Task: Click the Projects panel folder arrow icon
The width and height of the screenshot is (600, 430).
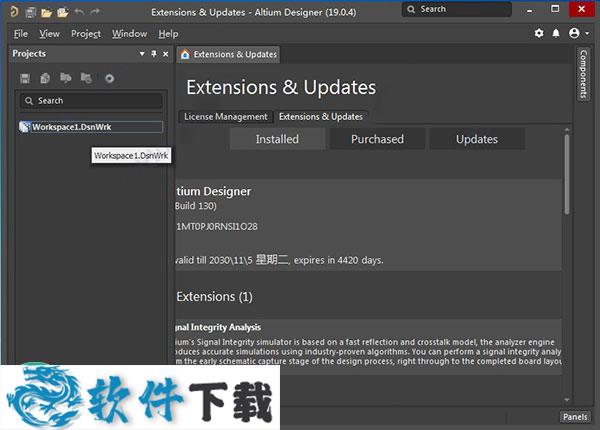Action: pyautogui.click(x=65, y=78)
